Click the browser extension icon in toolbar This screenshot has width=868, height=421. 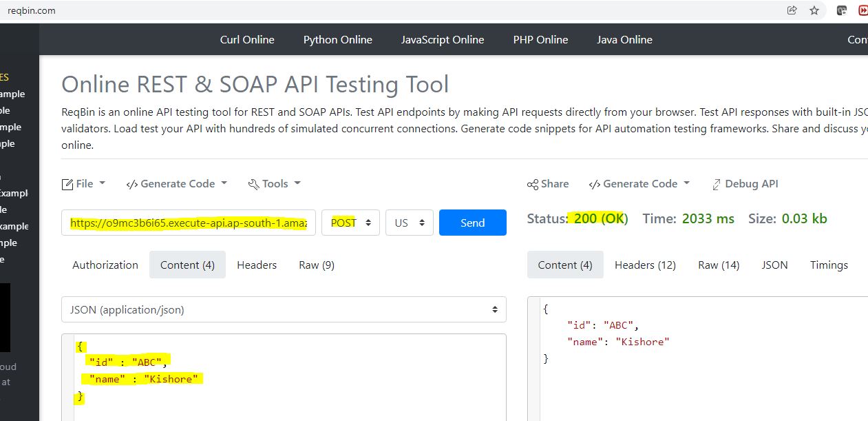coord(841,10)
